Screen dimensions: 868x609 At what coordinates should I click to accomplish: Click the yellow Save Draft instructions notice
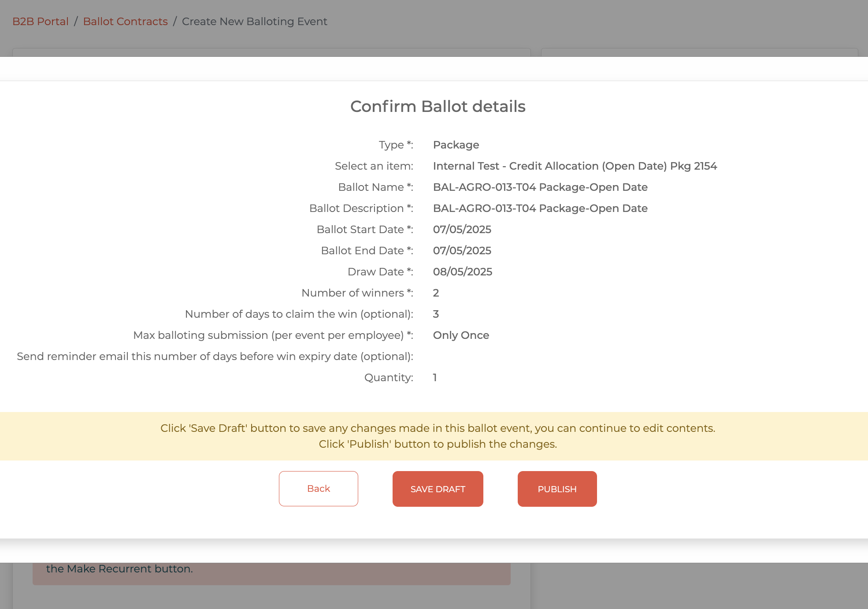(x=438, y=436)
